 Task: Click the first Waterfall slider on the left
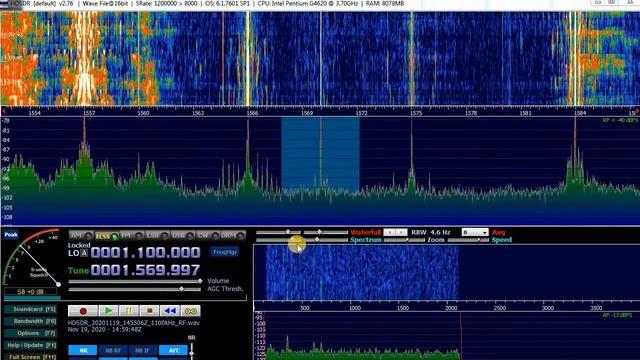[278, 232]
